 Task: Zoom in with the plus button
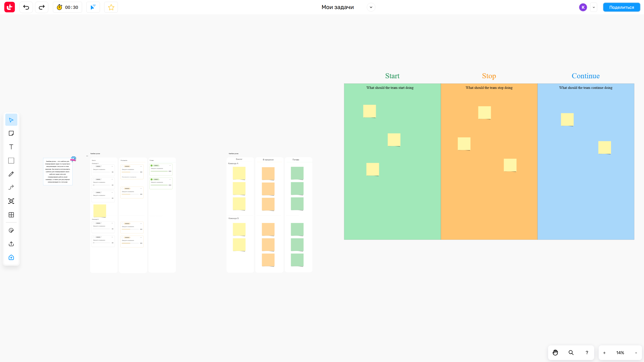pyautogui.click(x=604, y=353)
